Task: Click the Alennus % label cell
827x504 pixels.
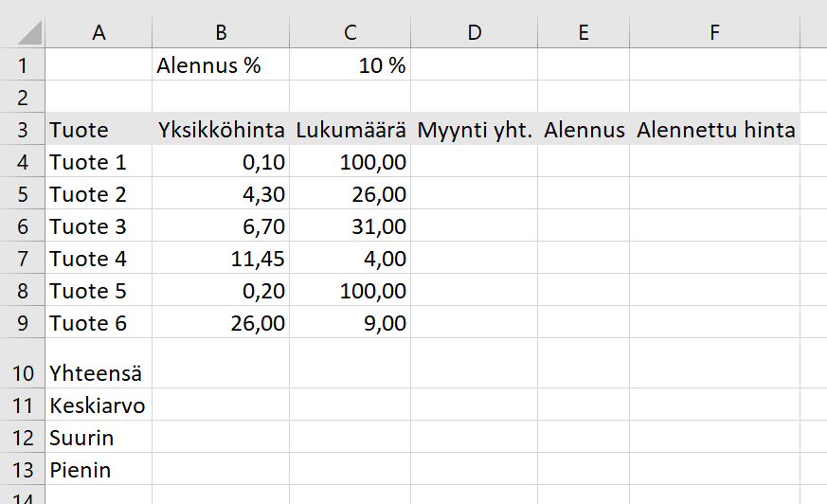Action: (221, 64)
